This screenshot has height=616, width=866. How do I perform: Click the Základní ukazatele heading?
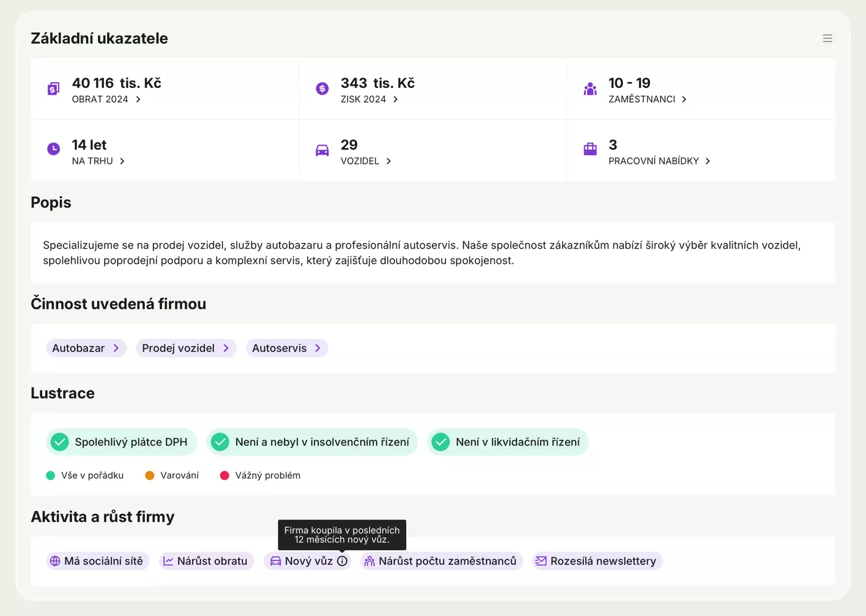(99, 38)
